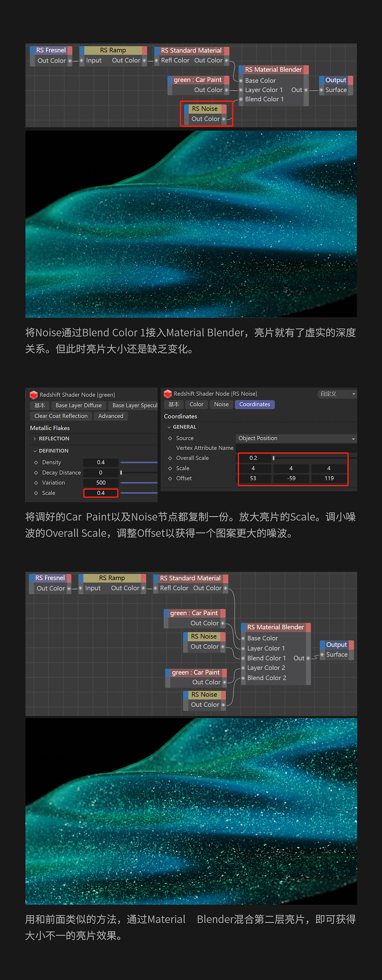
Task: Click the Base Color port in the lower node graph
Action: (x=243, y=638)
